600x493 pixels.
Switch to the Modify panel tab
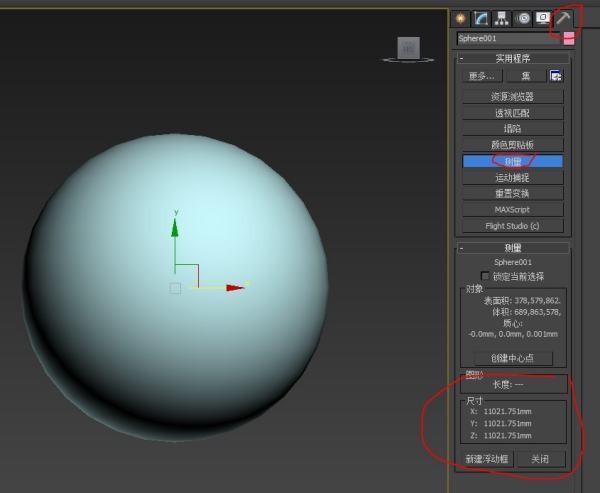[480, 18]
